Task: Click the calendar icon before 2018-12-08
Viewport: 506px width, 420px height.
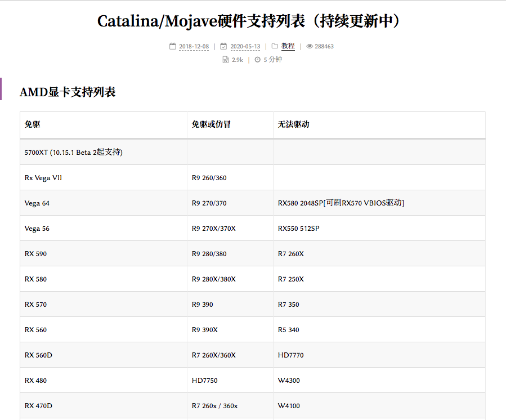Action: [x=173, y=46]
